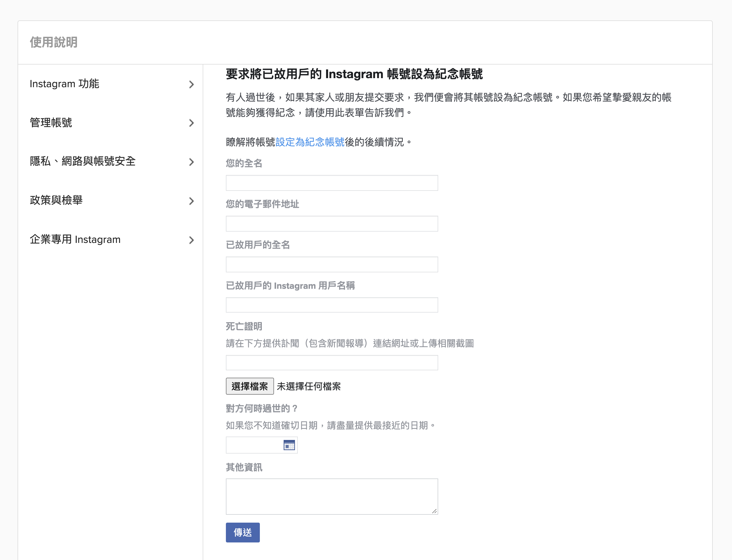This screenshot has height=560, width=732.
Task: Open the date picker calendar icon
Action: [289, 445]
